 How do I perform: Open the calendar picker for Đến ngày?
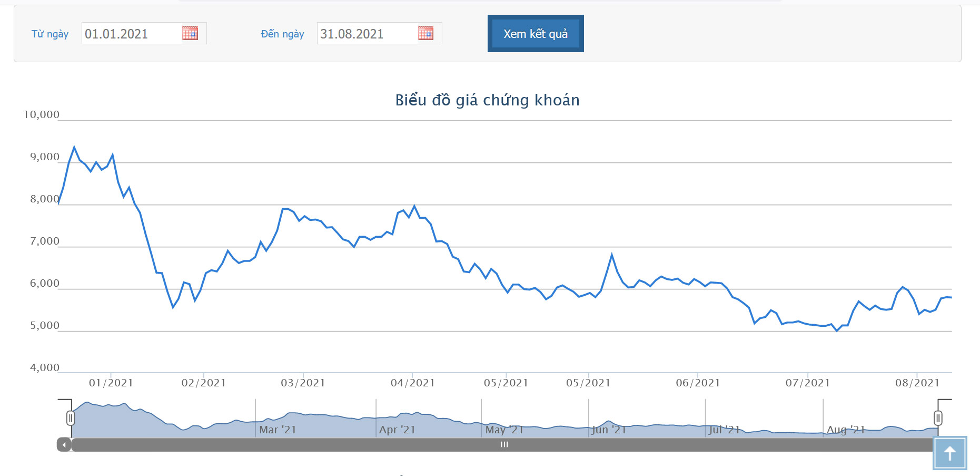coord(425,33)
